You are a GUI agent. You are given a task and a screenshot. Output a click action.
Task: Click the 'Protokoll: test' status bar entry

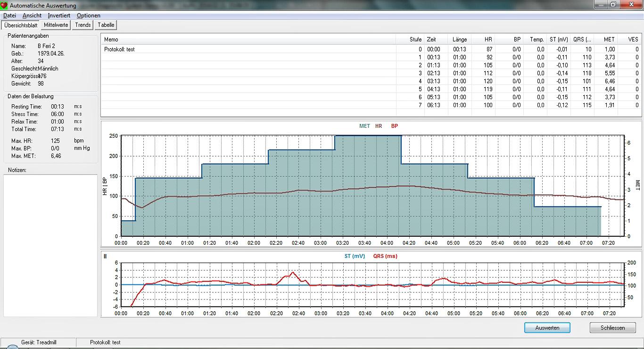pyautogui.click(x=105, y=342)
